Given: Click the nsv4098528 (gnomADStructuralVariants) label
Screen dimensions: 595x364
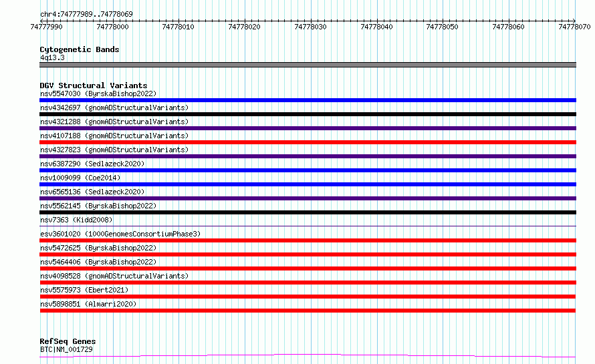Looking at the screenshot, I should [114, 276].
